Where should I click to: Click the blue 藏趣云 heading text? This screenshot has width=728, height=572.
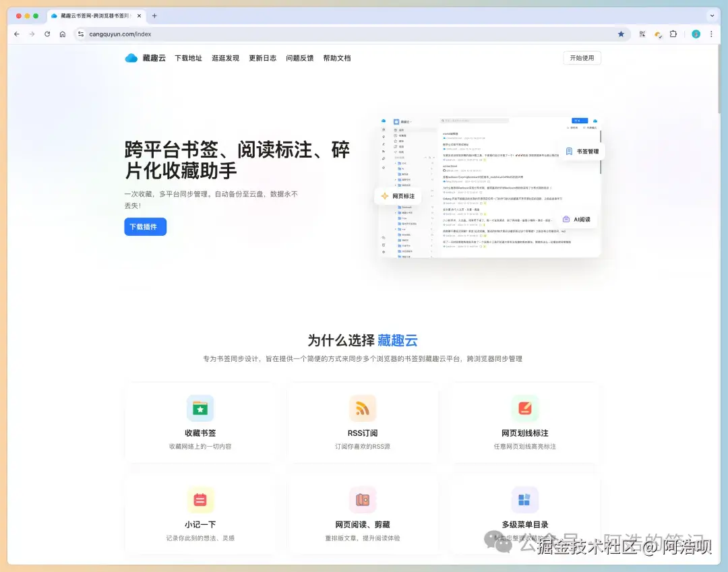[398, 340]
